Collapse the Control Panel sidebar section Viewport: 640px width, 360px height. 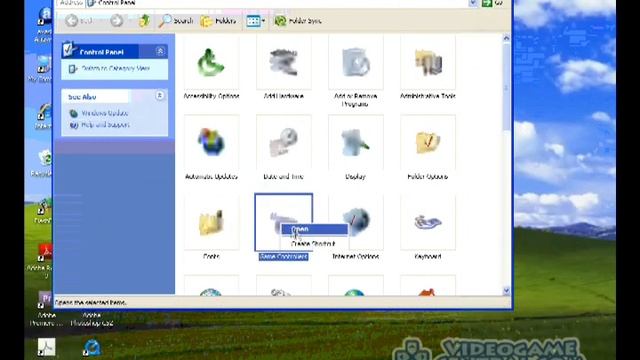[x=160, y=51]
